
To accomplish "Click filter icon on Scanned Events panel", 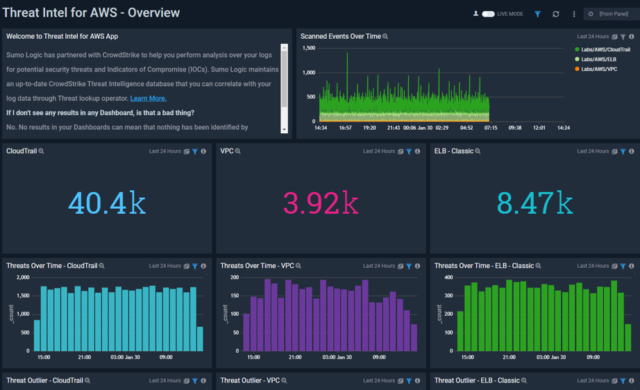I will [623, 37].
